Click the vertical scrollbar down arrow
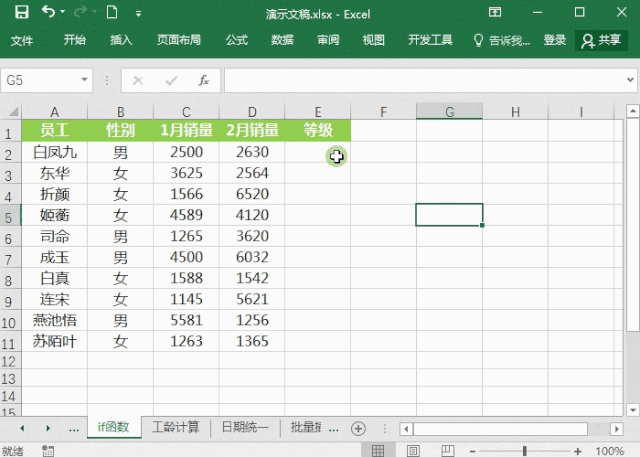Viewport: 640px width, 457px height. pyautogui.click(x=633, y=410)
